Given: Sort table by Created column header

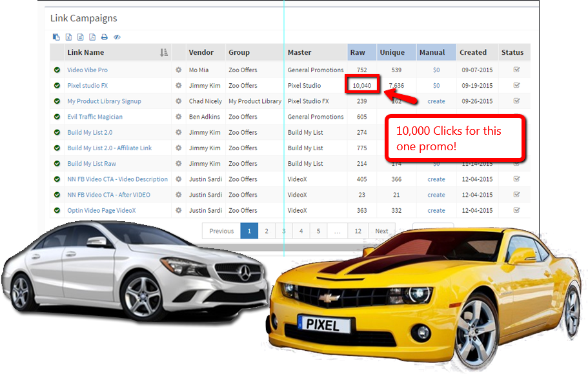Looking at the screenshot, I should point(473,53).
